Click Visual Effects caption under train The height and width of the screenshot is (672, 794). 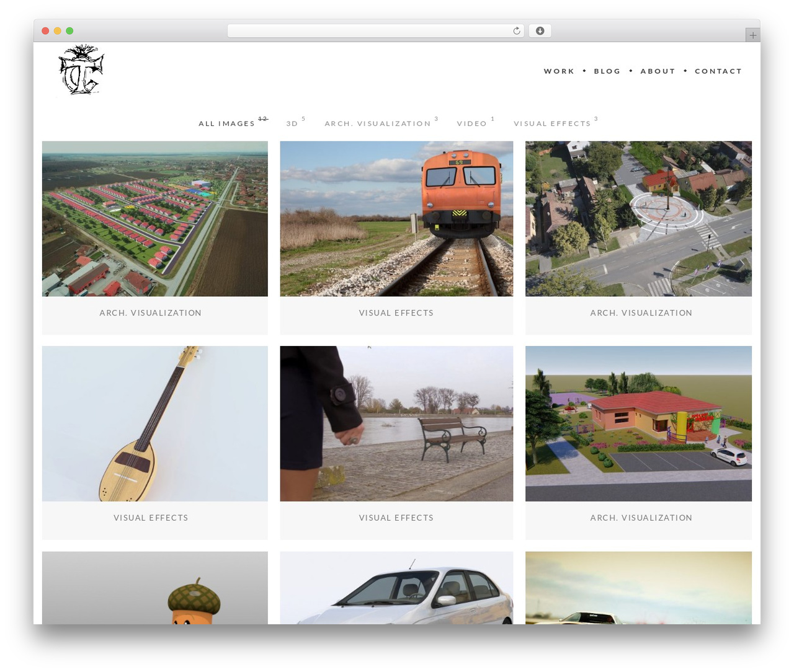[x=396, y=313]
